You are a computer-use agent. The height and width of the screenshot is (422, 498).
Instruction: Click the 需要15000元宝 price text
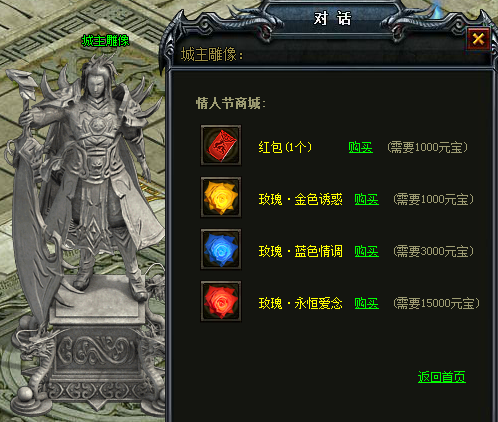point(436,303)
